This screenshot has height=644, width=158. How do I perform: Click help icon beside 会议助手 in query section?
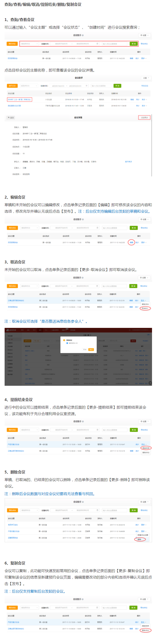tap(83, 35)
